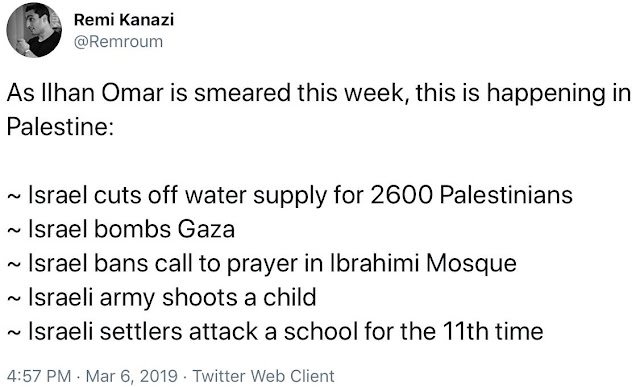This screenshot has width=640, height=387.
Task: Select the Israel bombs Gaza line
Action: pyautogui.click(x=121, y=229)
